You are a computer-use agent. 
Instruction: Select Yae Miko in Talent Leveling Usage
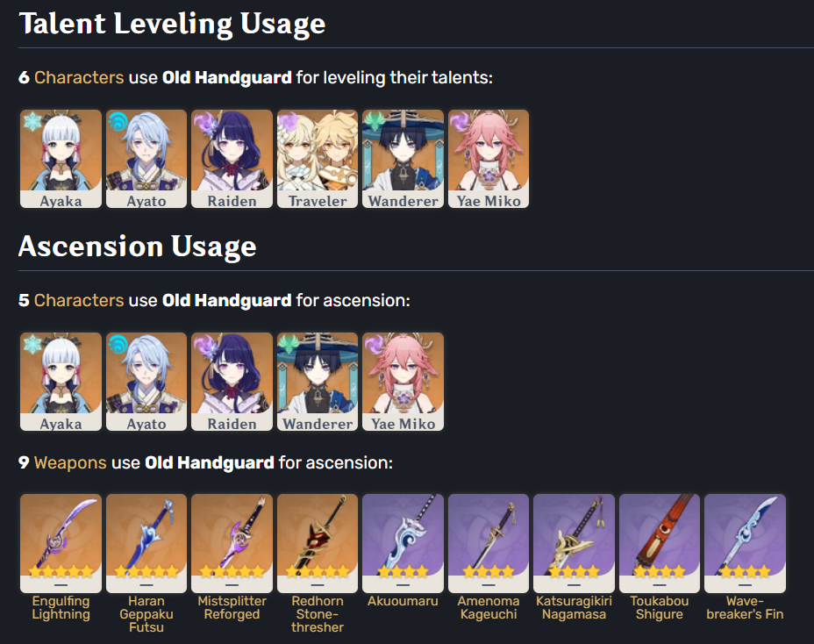(x=489, y=158)
